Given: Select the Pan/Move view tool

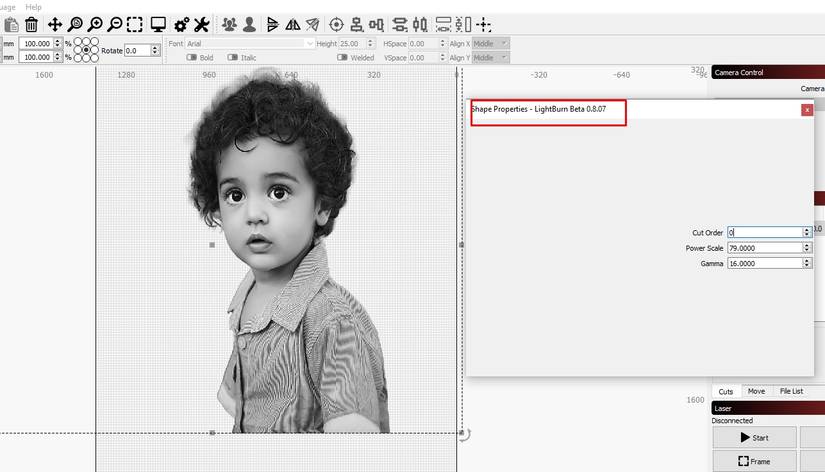Looking at the screenshot, I should tap(55, 25).
